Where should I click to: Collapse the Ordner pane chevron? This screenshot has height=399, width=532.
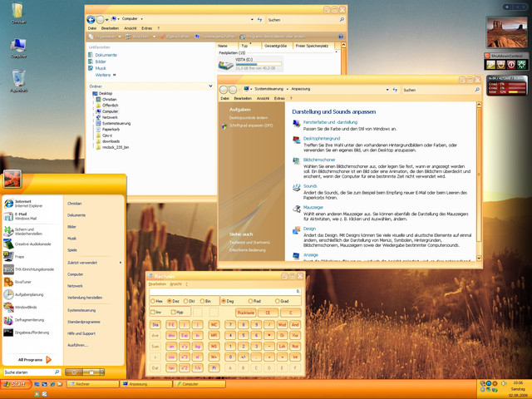click(210, 86)
